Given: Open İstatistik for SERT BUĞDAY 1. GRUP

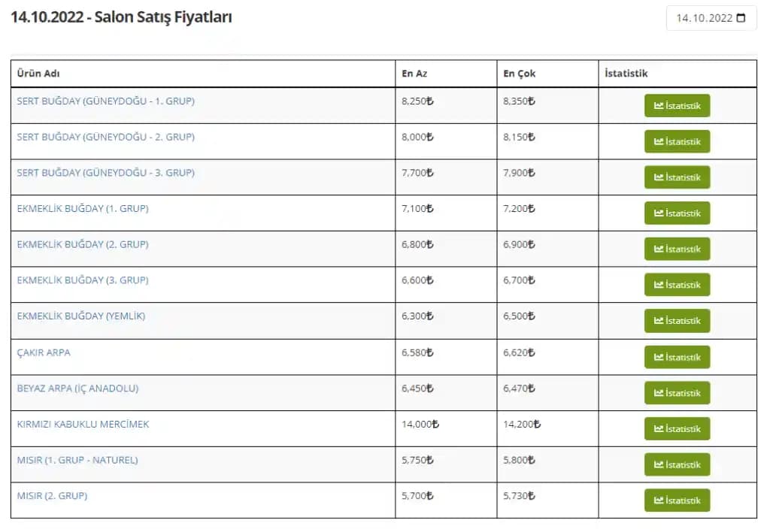Looking at the screenshot, I should 677,106.
